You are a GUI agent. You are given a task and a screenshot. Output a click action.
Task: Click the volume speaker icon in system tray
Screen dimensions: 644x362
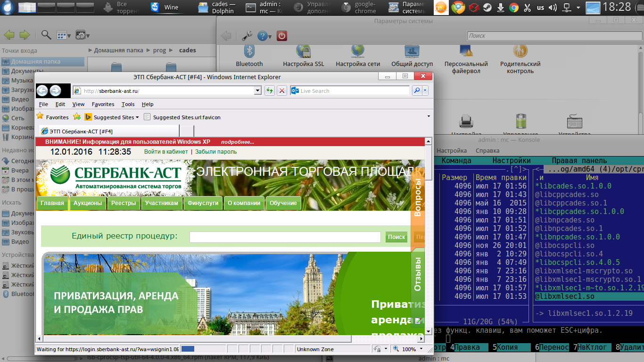coord(553,8)
